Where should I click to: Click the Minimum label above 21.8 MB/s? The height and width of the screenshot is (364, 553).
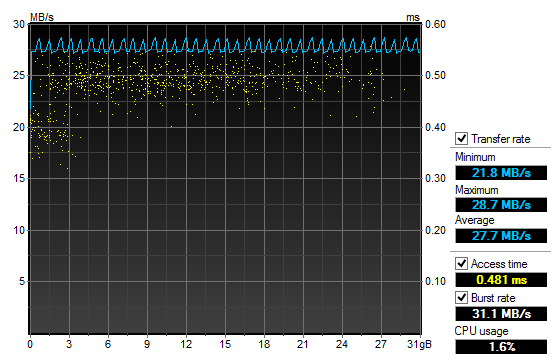(x=475, y=157)
